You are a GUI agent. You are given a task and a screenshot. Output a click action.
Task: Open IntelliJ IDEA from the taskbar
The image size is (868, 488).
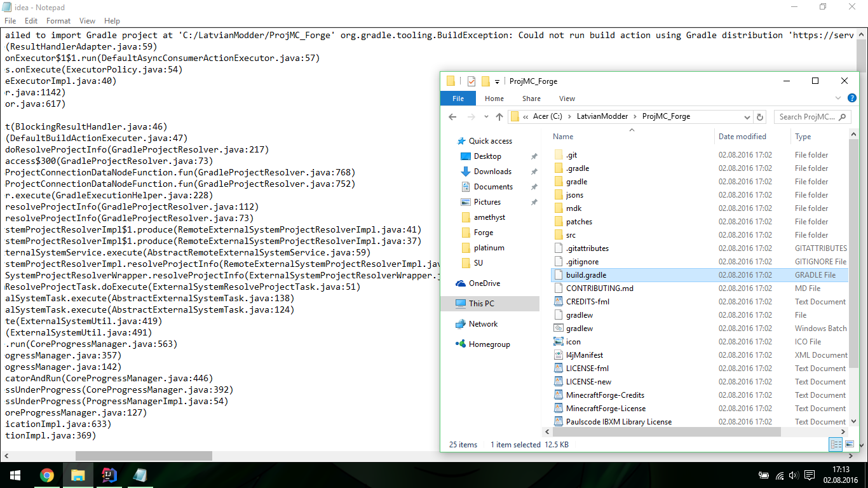(x=109, y=475)
